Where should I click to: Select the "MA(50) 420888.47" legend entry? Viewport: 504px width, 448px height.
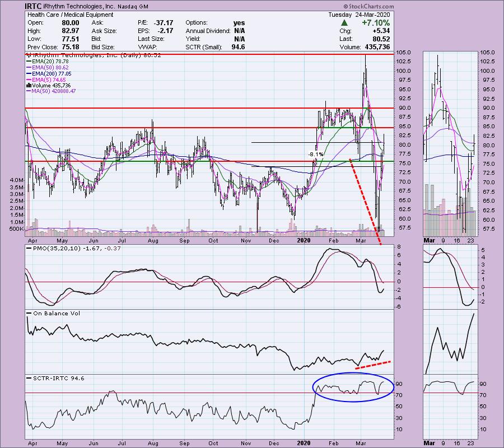coord(51,91)
